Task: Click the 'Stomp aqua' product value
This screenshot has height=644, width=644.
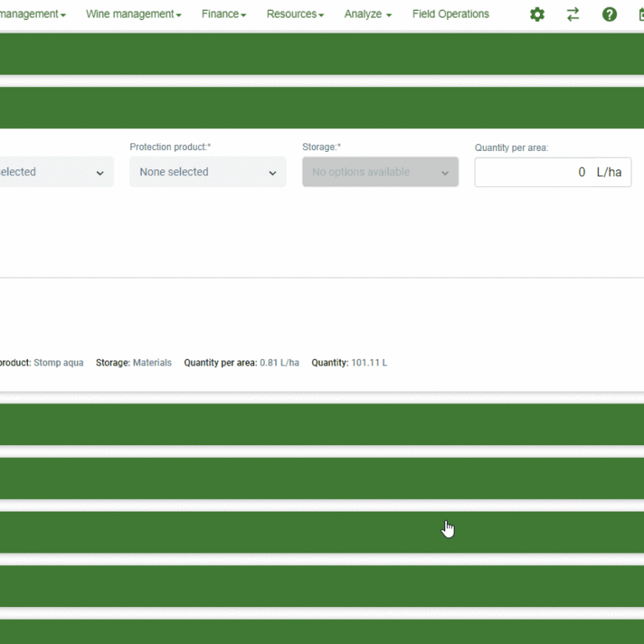Action: coord(59,362)
